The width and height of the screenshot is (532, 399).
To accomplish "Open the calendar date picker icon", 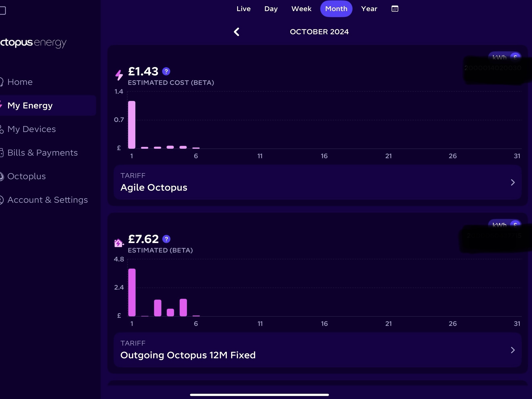I will point(395,9).
